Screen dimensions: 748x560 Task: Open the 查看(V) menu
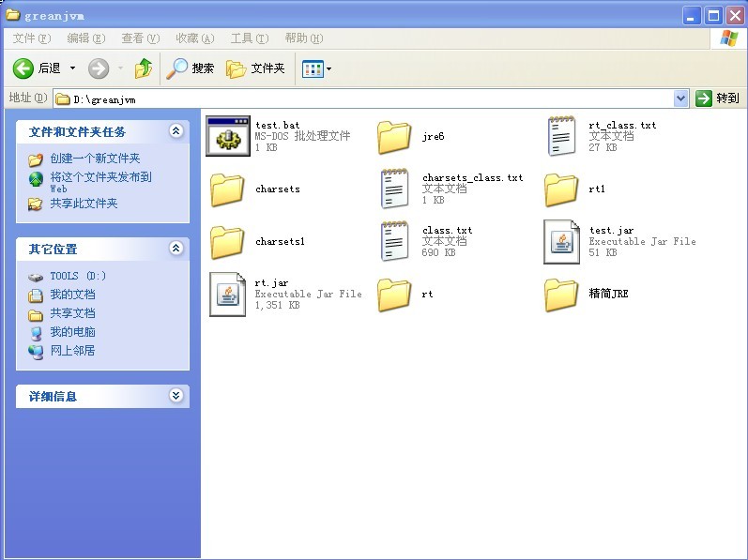[x=140, y=38]
